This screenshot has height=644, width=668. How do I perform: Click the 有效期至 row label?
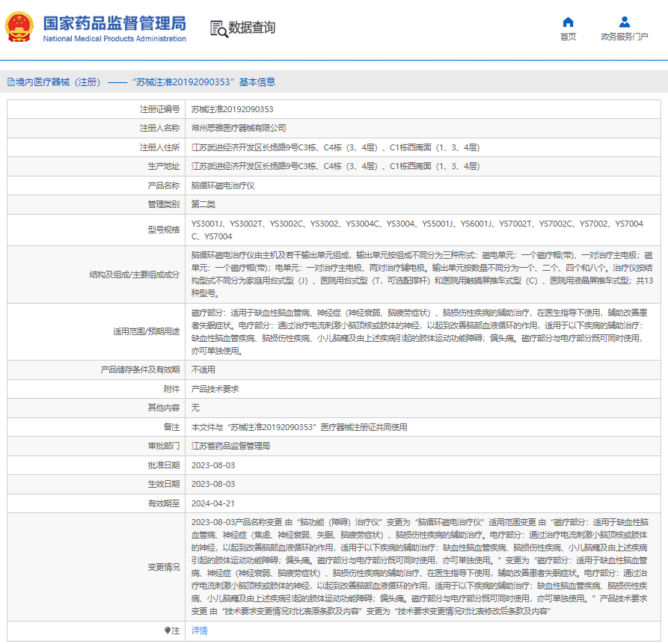coord(164,503)
